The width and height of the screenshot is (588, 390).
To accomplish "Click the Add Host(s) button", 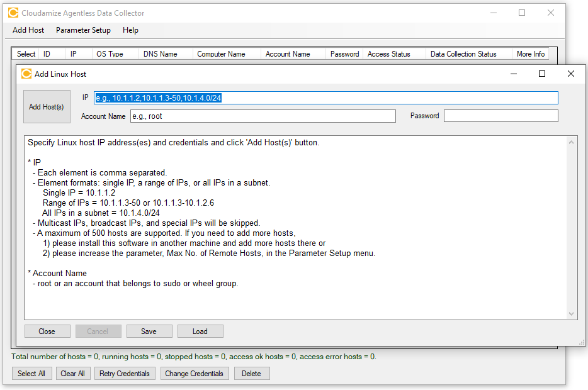I will [x=46, y=107].
